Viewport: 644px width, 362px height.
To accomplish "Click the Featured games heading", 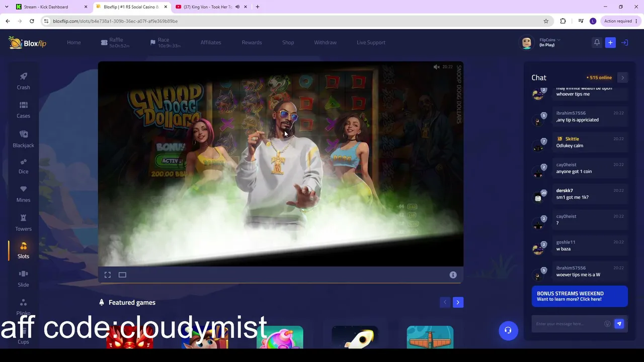I will pos(132,303).
